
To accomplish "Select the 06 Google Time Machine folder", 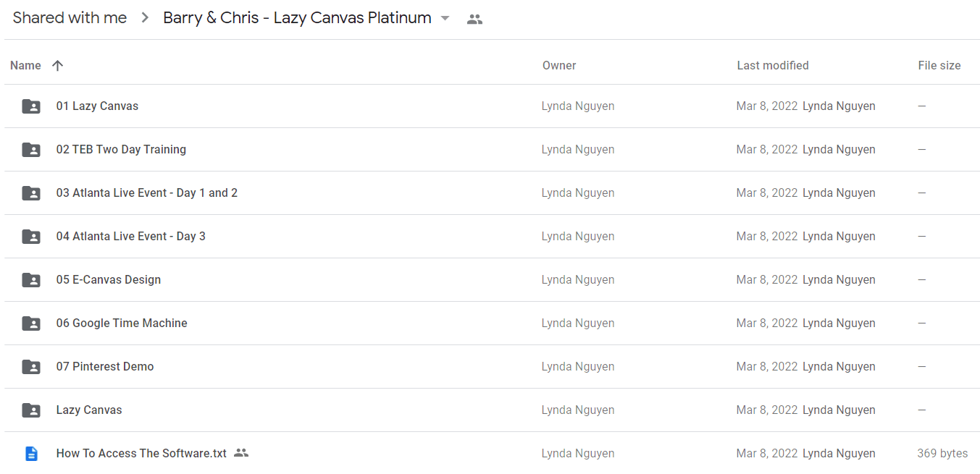I will pos(492,323).
